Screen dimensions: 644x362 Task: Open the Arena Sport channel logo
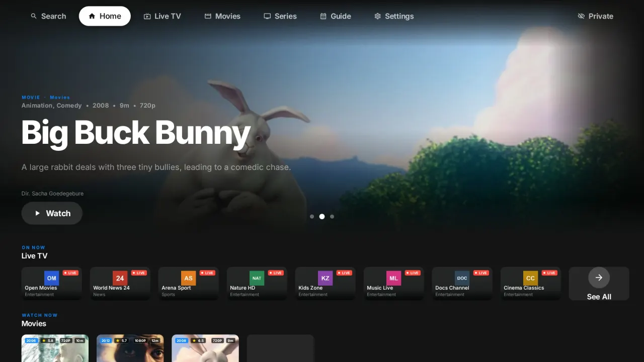[188, 278]
